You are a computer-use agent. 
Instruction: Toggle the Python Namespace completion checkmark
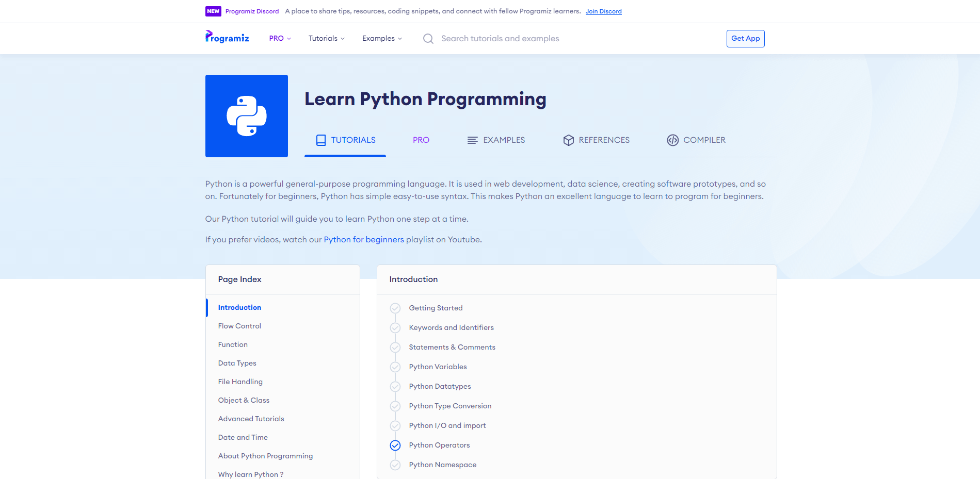pyautogui.click(x=395, y=465)
